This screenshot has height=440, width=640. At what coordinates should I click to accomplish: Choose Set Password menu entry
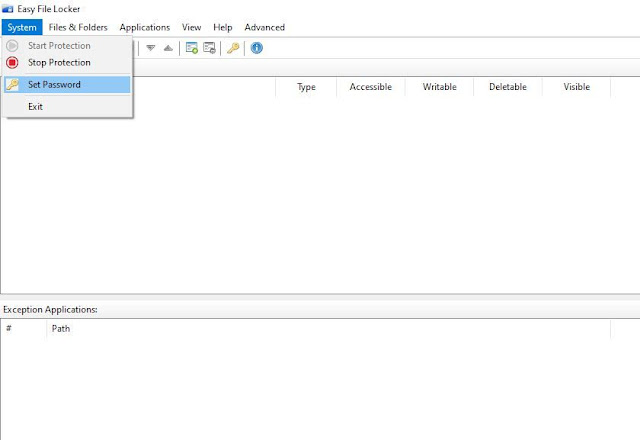67,84
